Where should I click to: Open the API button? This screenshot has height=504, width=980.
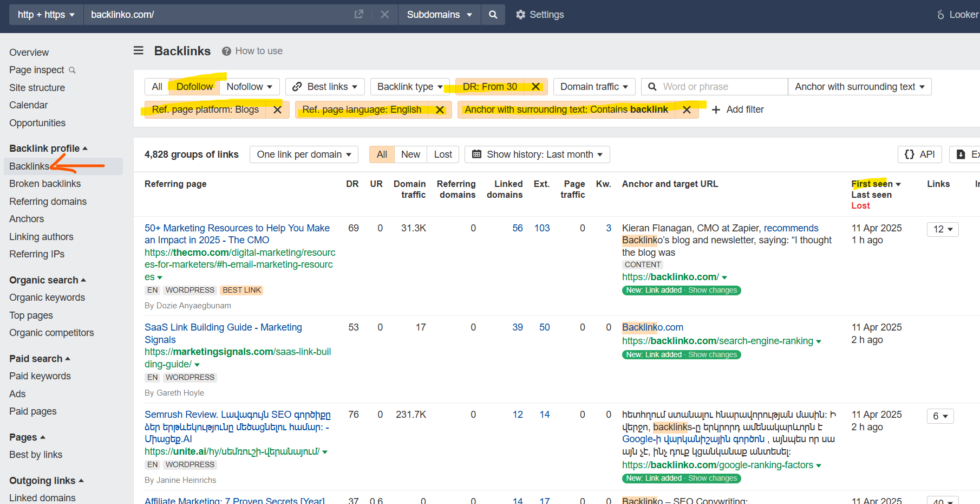[920, 154]
